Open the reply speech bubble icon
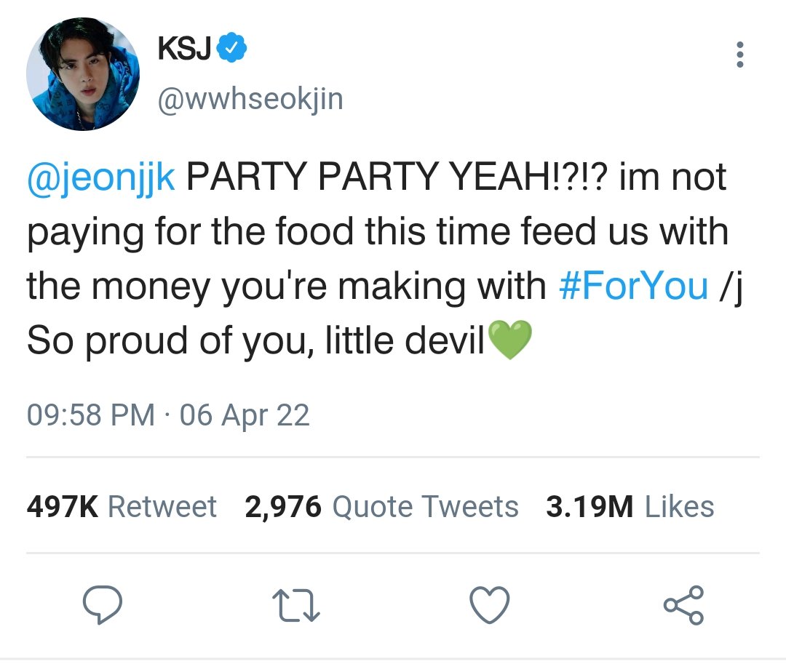 click(x=103, y=604)
